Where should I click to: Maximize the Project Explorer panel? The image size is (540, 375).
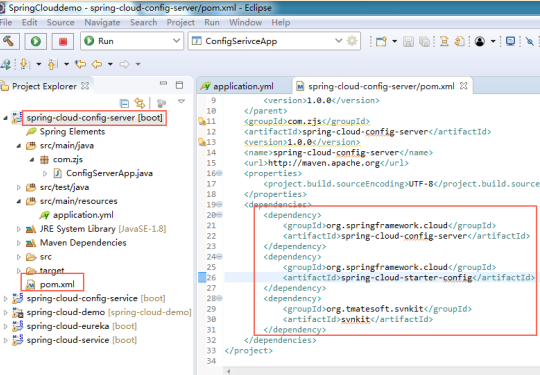click(179, 85)
